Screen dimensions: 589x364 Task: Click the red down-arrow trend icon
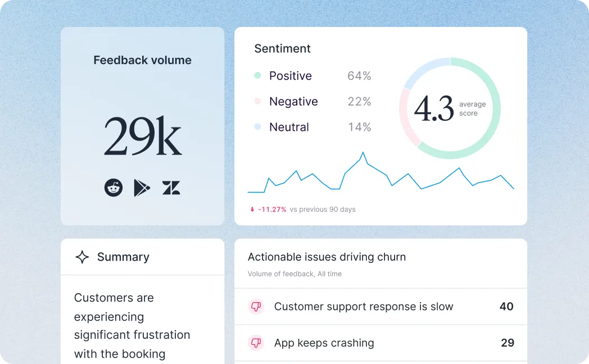pos(252,210)
